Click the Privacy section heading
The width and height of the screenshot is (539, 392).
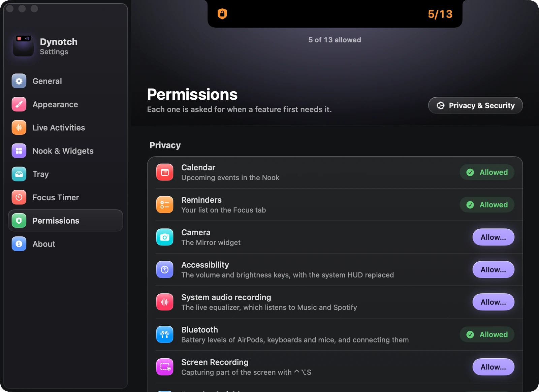tap(165, 145)
